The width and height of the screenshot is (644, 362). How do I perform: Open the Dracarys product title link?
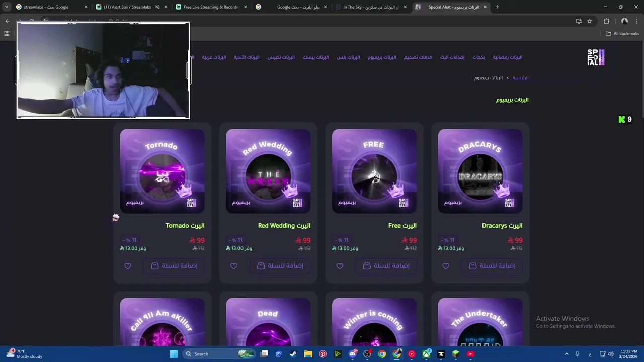click(502, 226)
